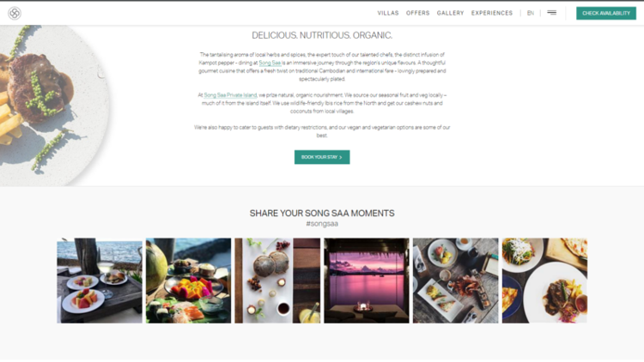The width and height of the screenshot is (644, 362).
Task: Go to the OFFERS page
Action: [417, 13]
